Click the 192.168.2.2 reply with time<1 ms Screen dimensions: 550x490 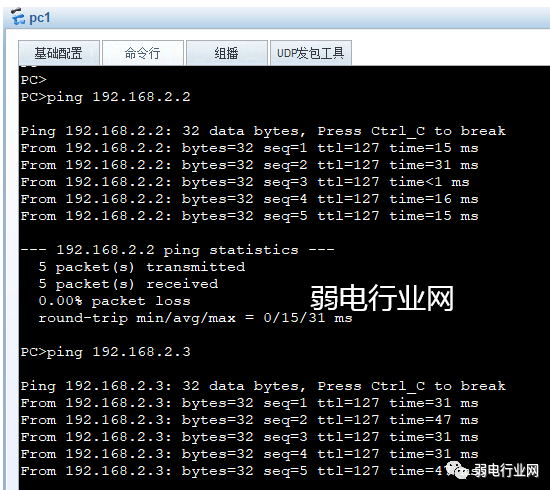point(245,182)
